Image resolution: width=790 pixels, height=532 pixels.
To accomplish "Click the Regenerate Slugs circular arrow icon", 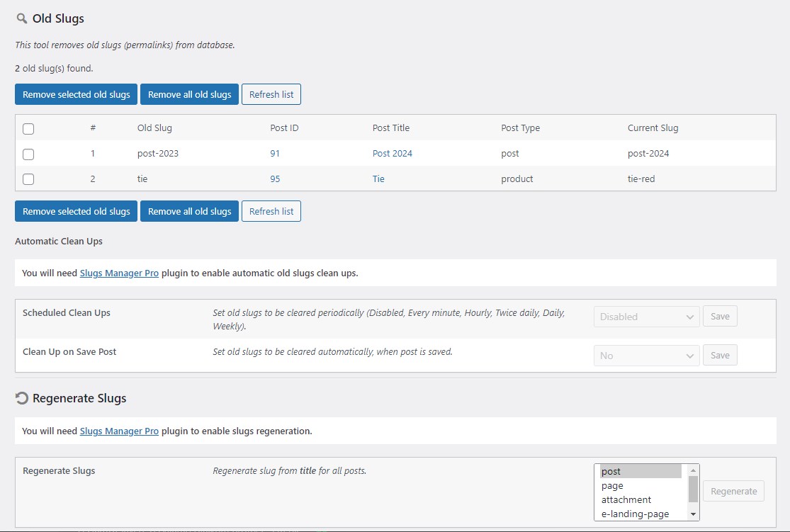I will tap(22, 398).
